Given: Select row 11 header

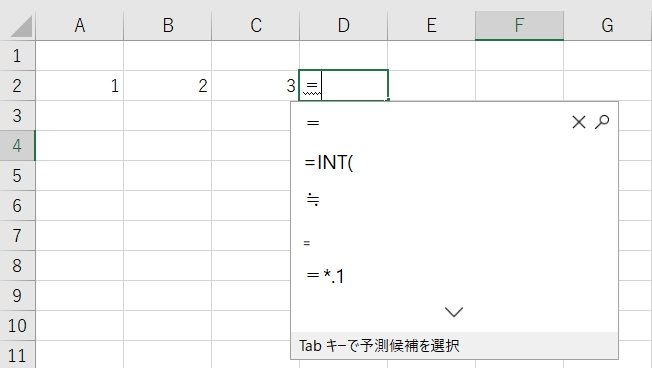Looking at the screenshot, I should [17, 355].
